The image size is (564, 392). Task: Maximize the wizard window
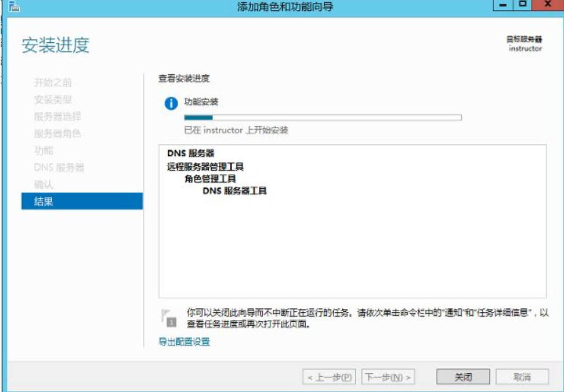(523, 5)
